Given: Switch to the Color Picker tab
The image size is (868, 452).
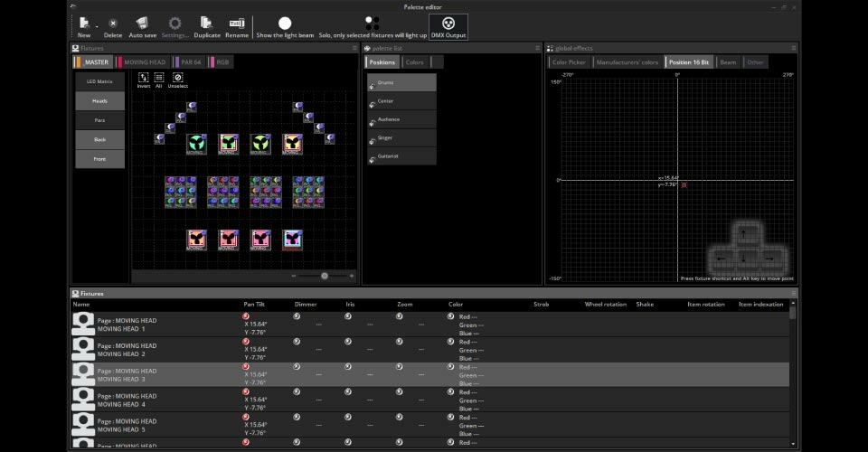Looking at the screenshot, I should (x=570, y=62).
